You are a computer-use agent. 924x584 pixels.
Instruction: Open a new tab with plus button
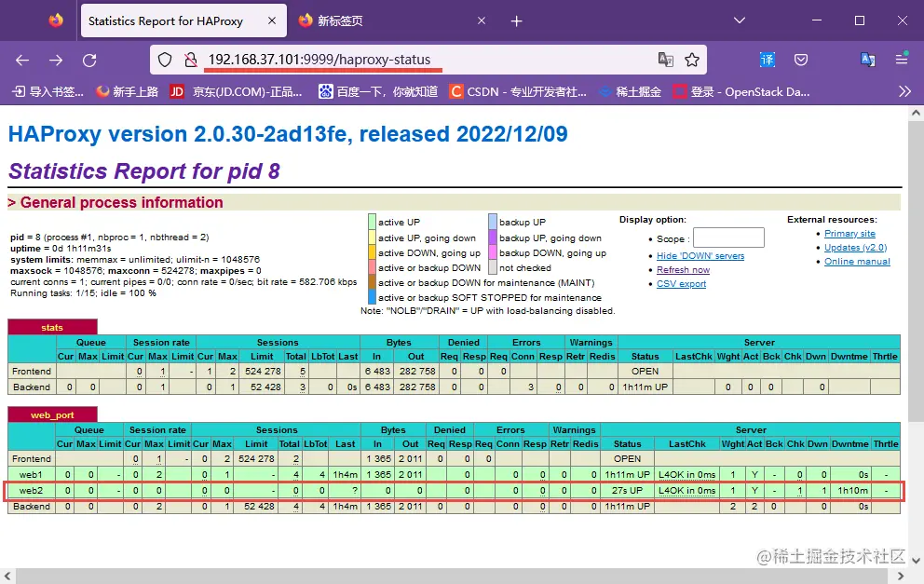[517, 21]
